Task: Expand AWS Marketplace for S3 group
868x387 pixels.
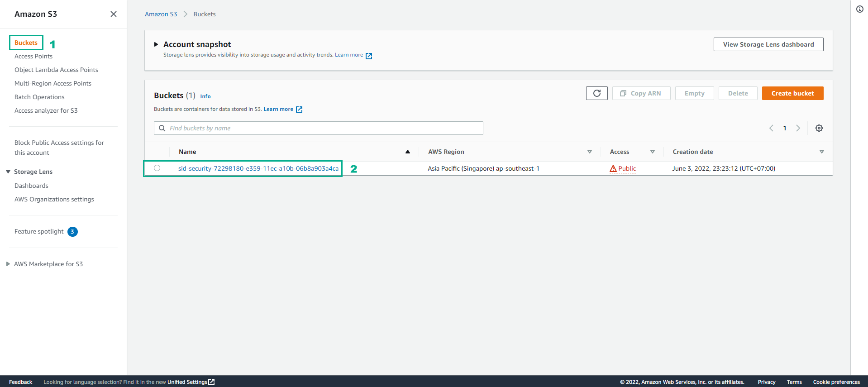Action: [8, 264]
